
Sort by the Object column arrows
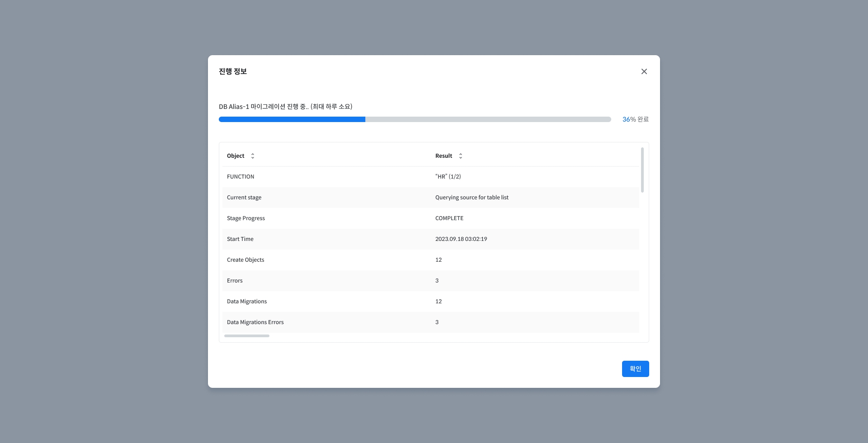(x=253, y=156)
